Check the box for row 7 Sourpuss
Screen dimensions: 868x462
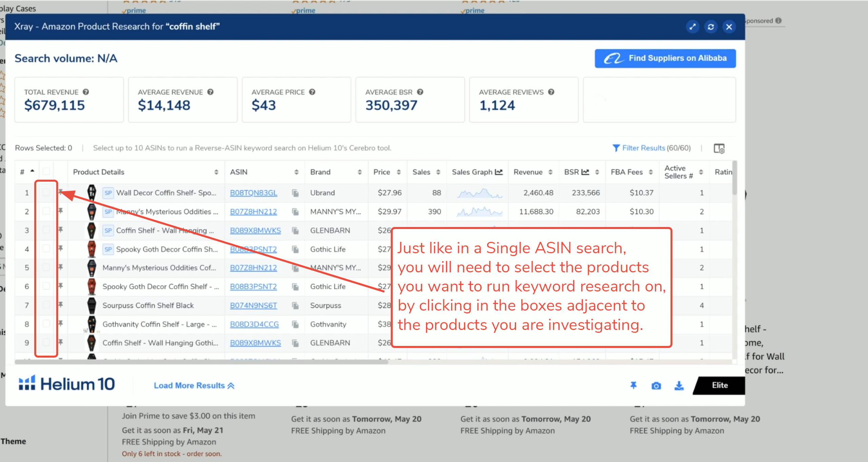tap(46, 305)
